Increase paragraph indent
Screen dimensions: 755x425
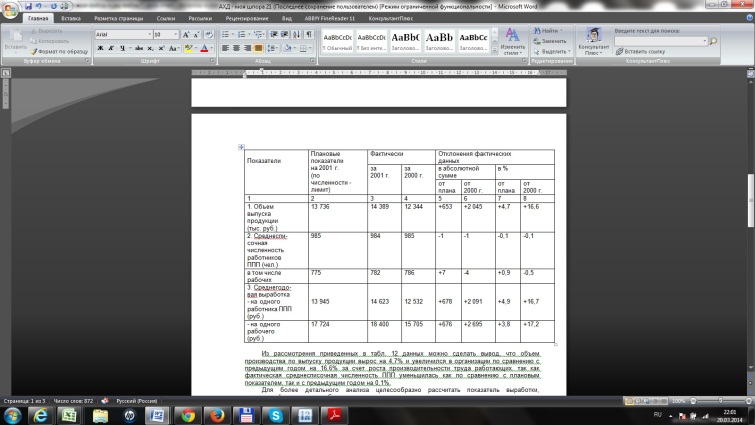(285, 35)
